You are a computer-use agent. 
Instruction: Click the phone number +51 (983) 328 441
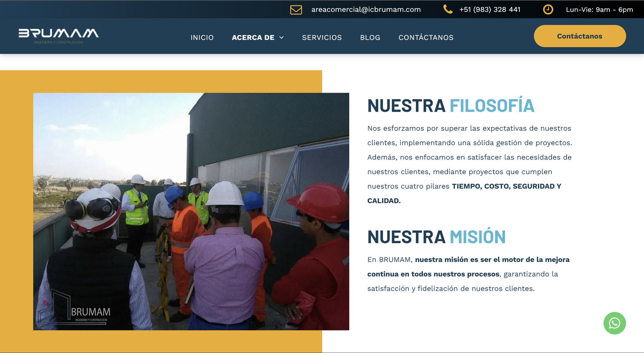(490, 9)
